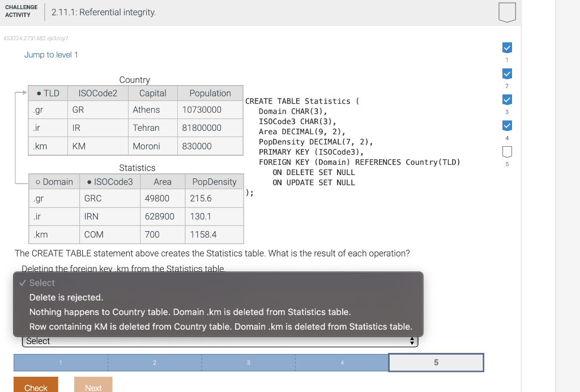Click the Domain column header
The width and height of the screenshot is (580, 392).
[54, 182]
